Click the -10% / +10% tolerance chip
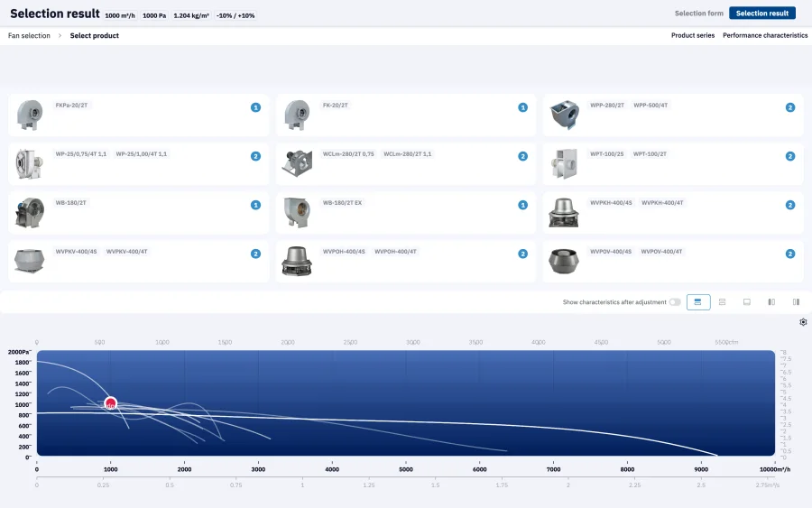This screenshot has height=508, width=812. pos(235,15)
